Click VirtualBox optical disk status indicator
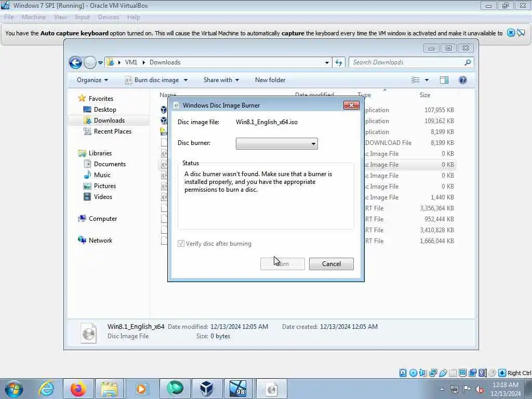532x399 pixels. pos(413,373)
